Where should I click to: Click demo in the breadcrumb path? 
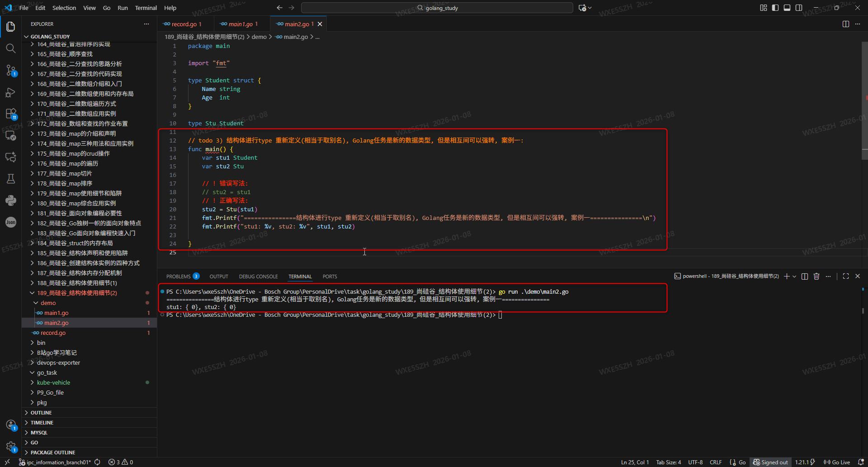coord(259,37)
